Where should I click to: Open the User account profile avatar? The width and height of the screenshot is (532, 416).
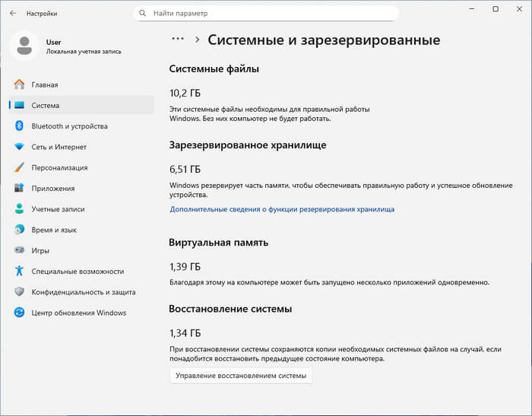point(24,46)
